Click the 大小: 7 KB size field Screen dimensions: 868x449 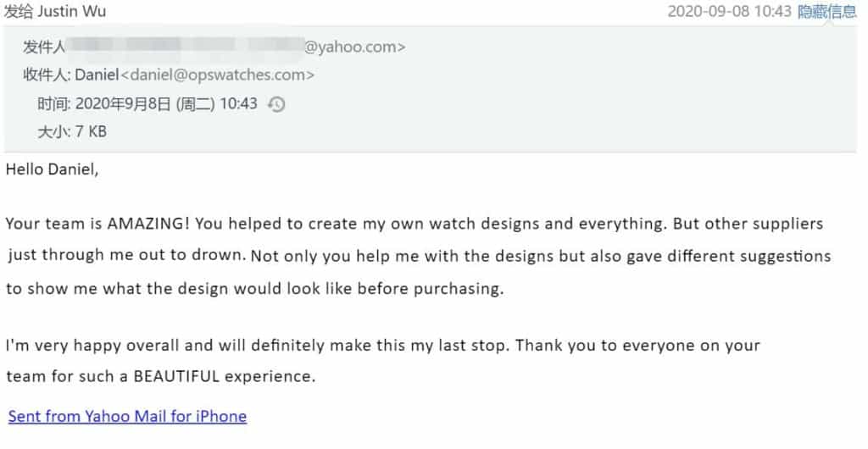pos(72,131)
